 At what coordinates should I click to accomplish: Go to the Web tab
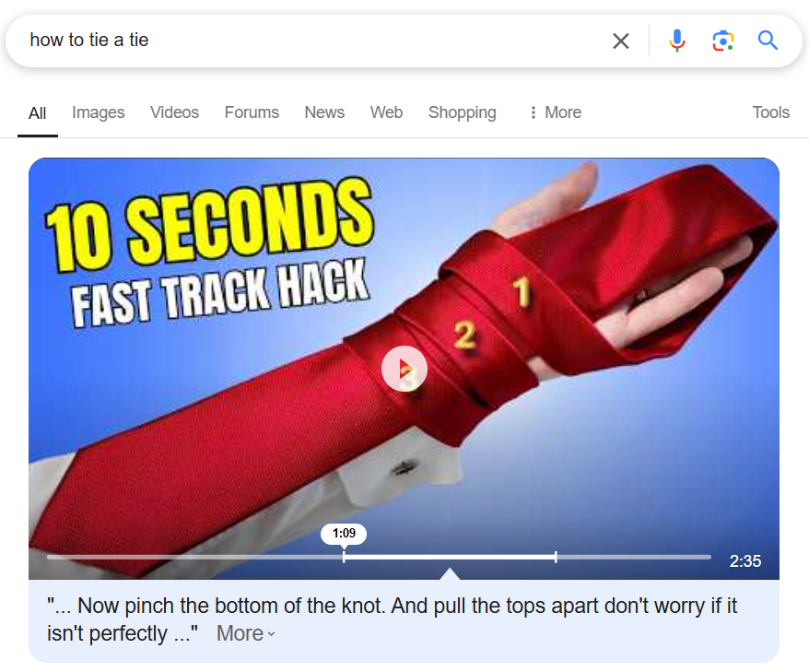(386, 112)
